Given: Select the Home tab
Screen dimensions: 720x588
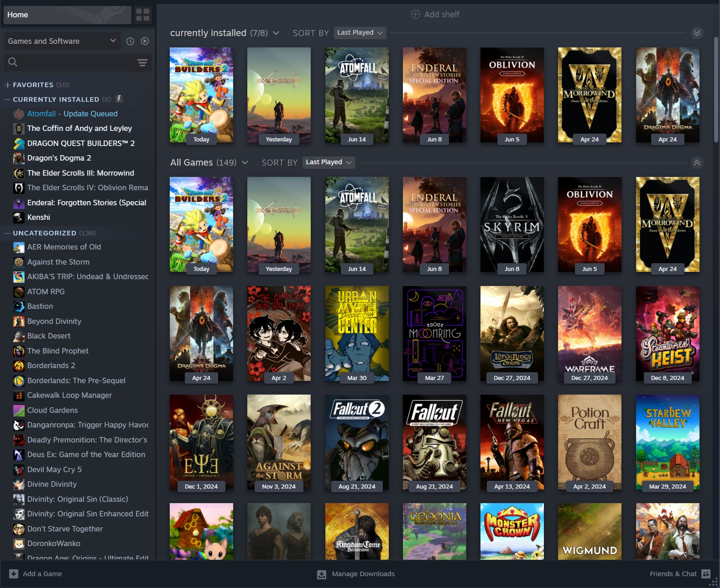Looking at the screenshot, I should [68, 15].
